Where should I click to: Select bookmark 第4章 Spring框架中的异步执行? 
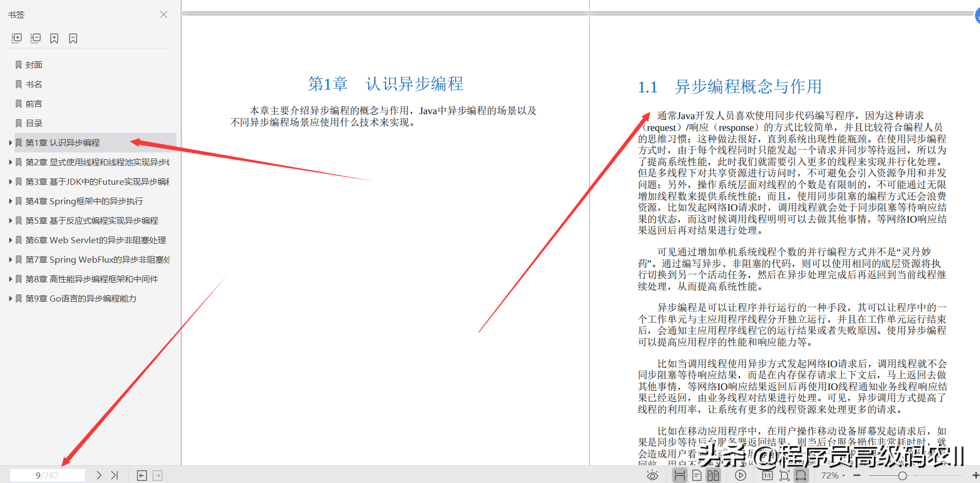pos(84,201)
